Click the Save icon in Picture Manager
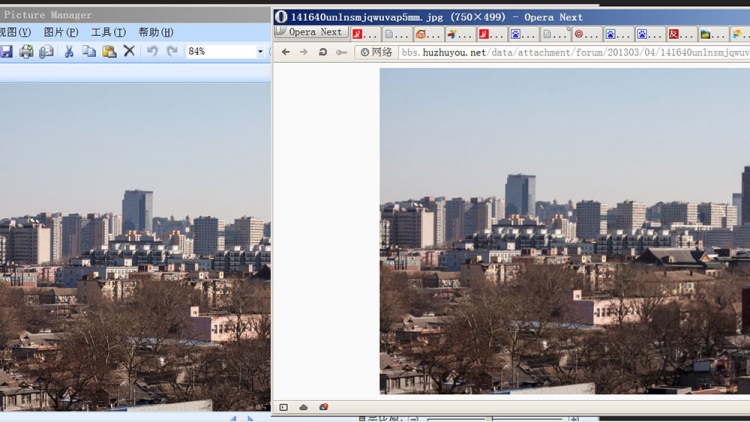750x422 pixels. pos(6,51)
